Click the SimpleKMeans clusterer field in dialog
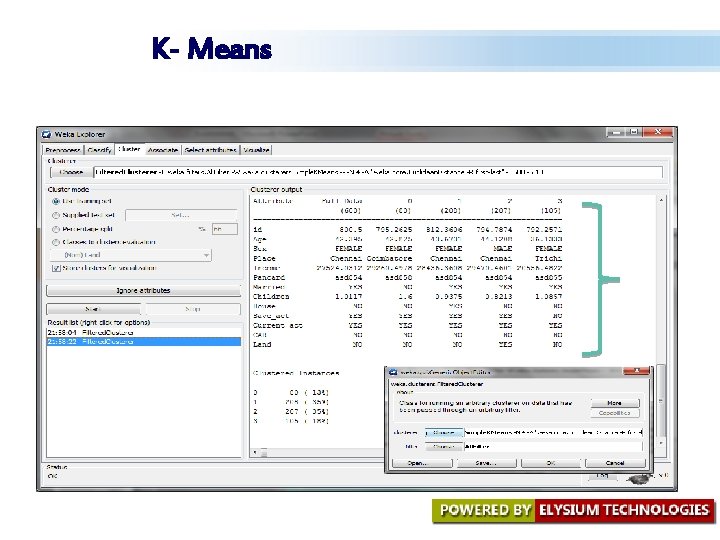Image resolution: width=720 pixels, height=540 pixels. click(553, 433)
